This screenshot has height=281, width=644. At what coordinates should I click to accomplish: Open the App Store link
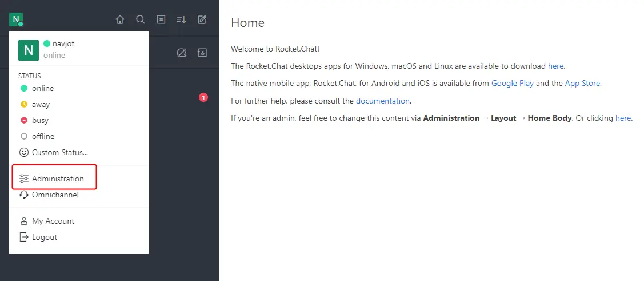583,83
